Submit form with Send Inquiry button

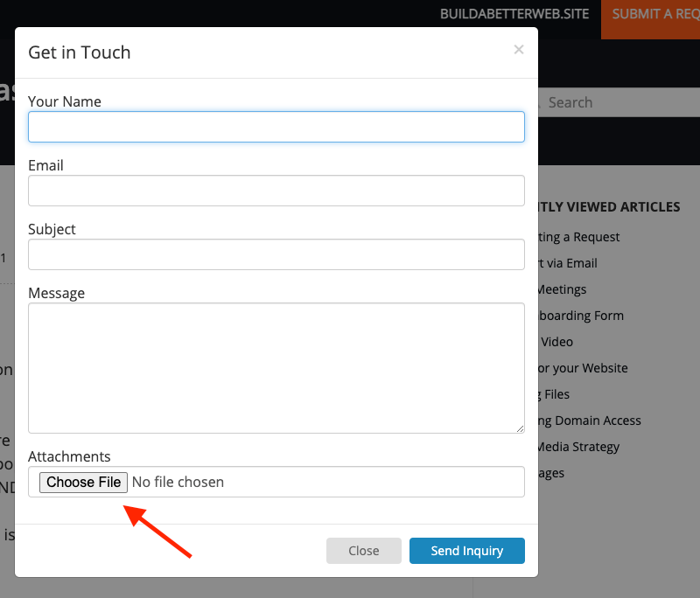[x=466, y=551]
